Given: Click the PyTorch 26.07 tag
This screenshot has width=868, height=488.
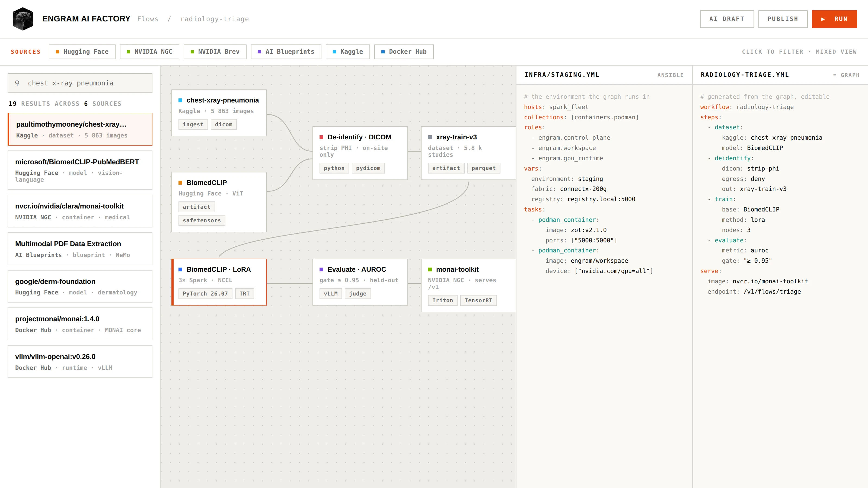Looking at the screenshot, I should pos(205,294).
